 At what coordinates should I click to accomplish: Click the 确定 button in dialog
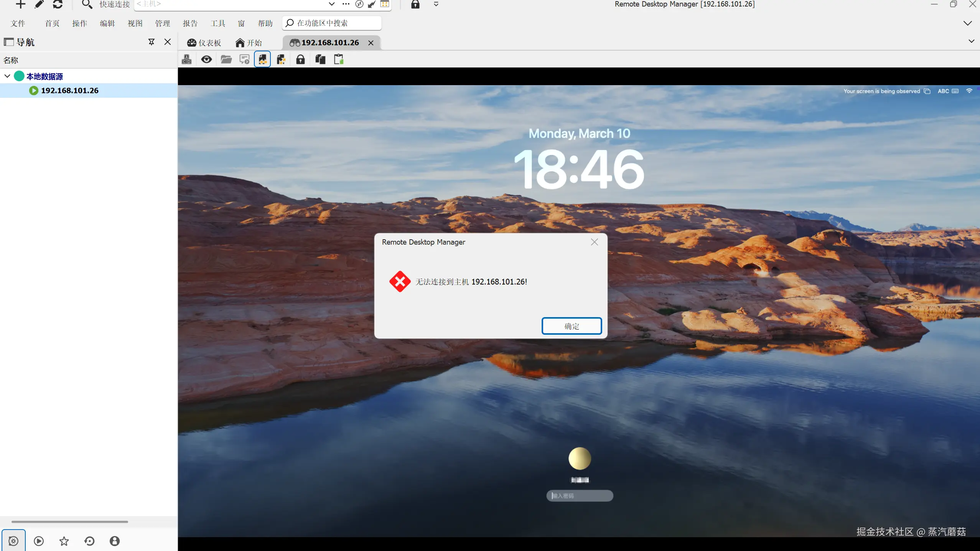[x=572, y=326]
